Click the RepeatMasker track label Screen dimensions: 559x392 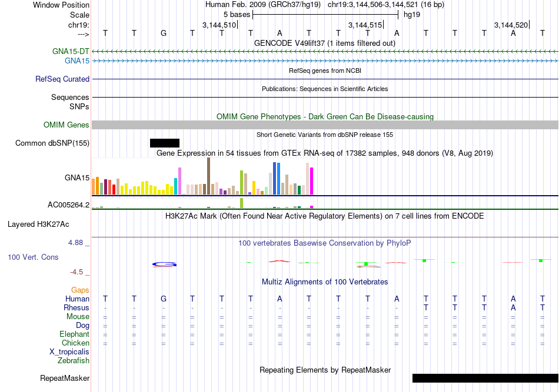(x=65, y=378)
